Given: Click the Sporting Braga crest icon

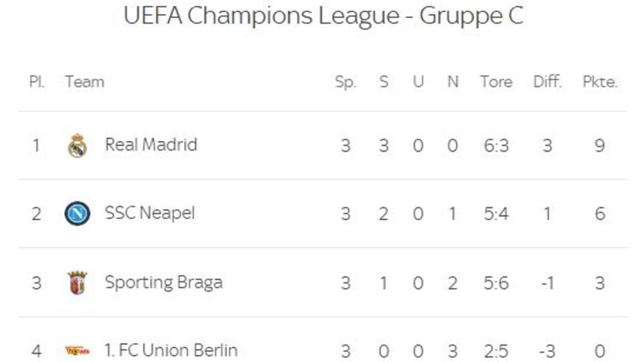Looking at the screenshot, I should point(77,283).
